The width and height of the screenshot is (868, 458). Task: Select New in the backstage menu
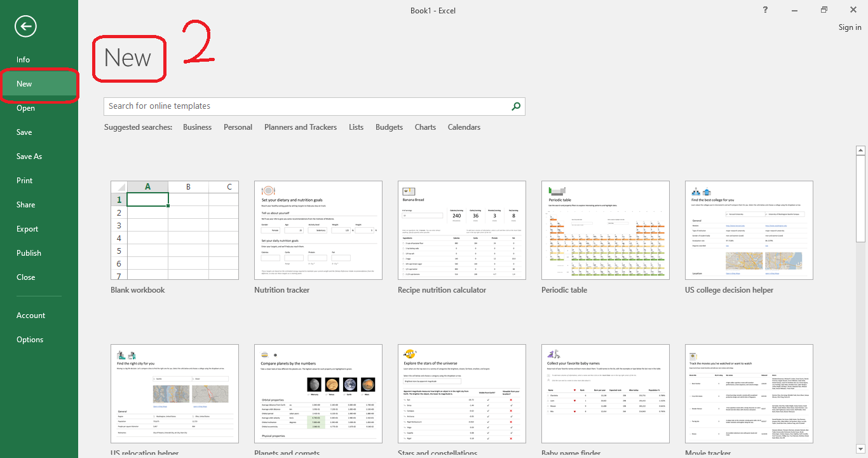(x=39, y=84)
